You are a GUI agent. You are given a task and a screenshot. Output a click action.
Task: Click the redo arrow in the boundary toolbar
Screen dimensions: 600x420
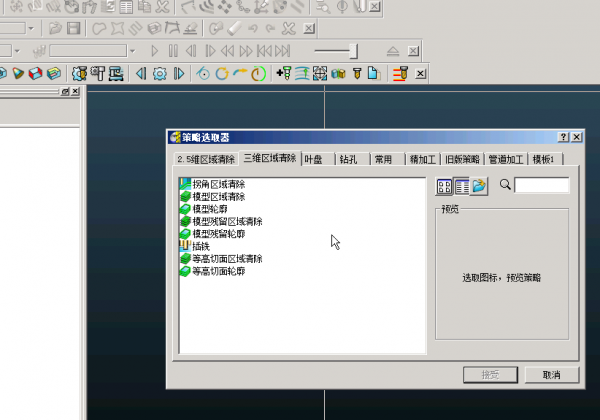click(271, 28)
